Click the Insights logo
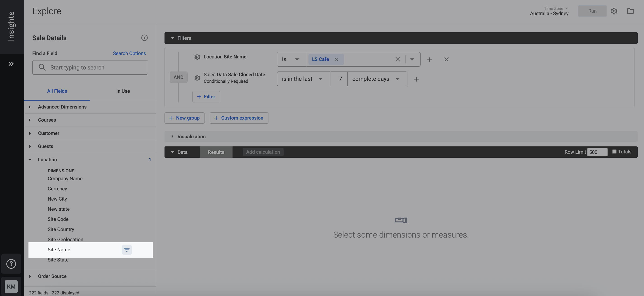Image resolution: width=644 pixels, height=296 pixels. pyautogui.click(x=11, y=26)
